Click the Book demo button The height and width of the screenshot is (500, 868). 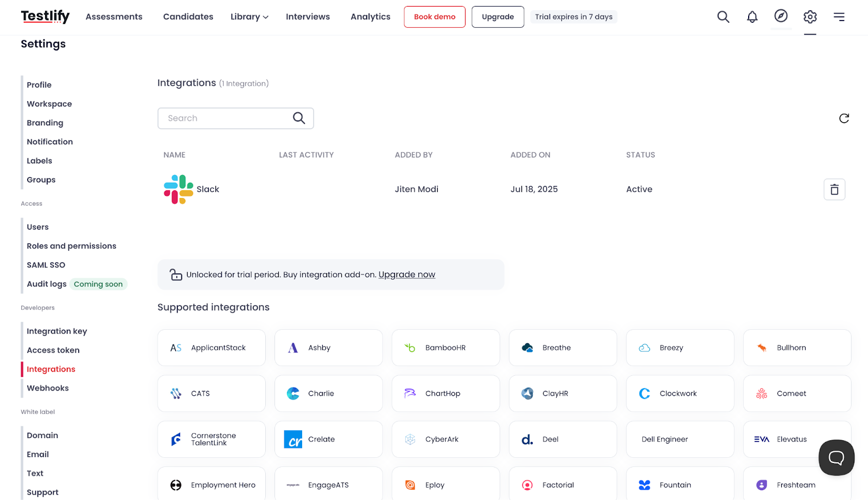coord(435,17)
